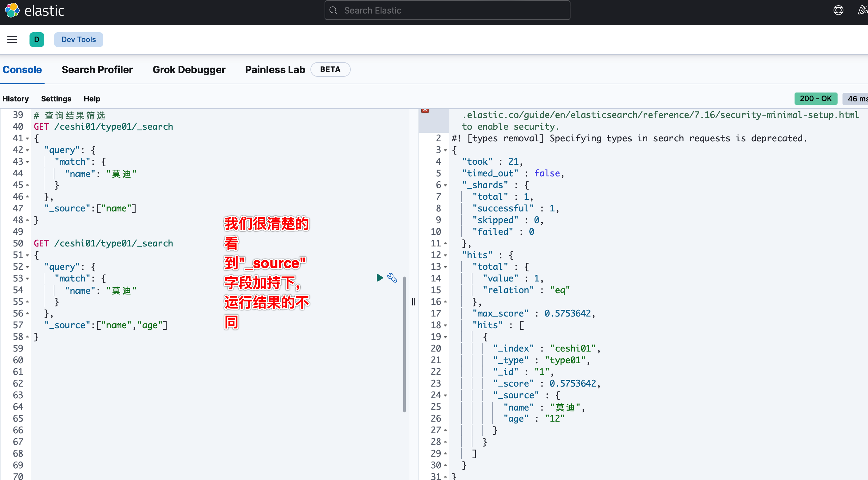Screen dimensions: 868x480
Task: Open the History panel
Action: click(15, 99)
